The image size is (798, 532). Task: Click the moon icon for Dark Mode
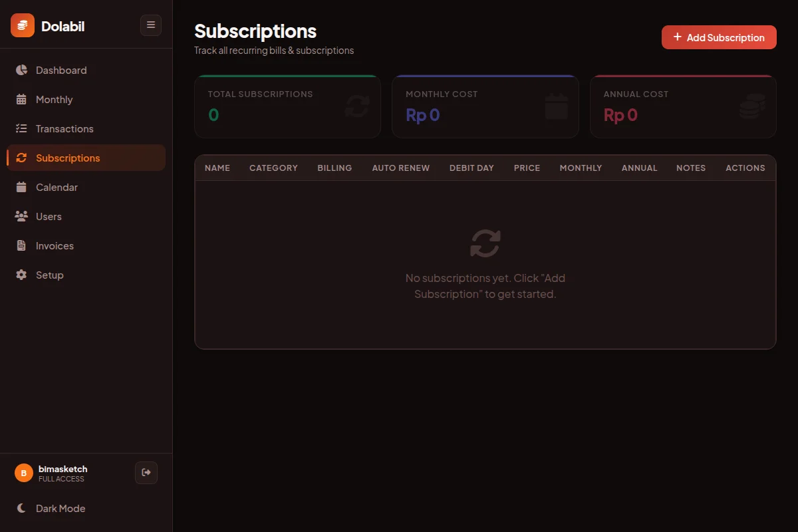click(x=22, y=508)
